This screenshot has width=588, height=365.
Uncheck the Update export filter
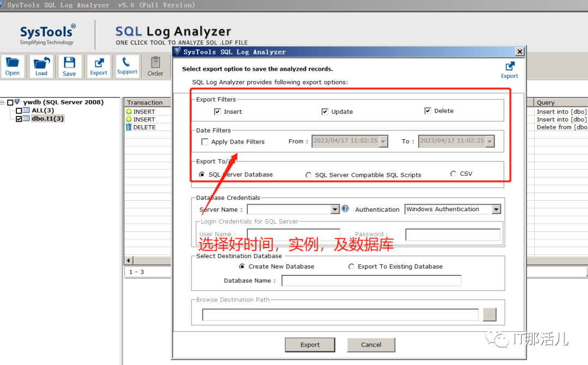point(324,112)
